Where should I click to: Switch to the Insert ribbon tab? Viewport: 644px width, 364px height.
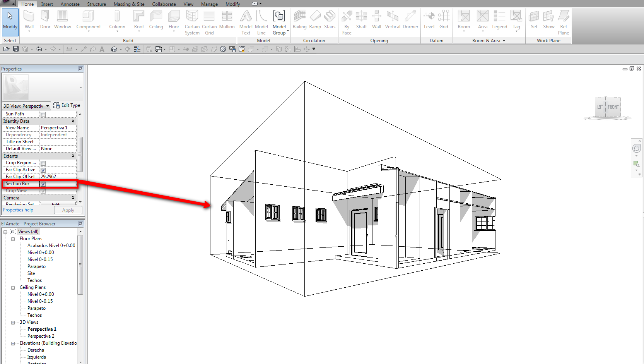[x=47, y=4]
